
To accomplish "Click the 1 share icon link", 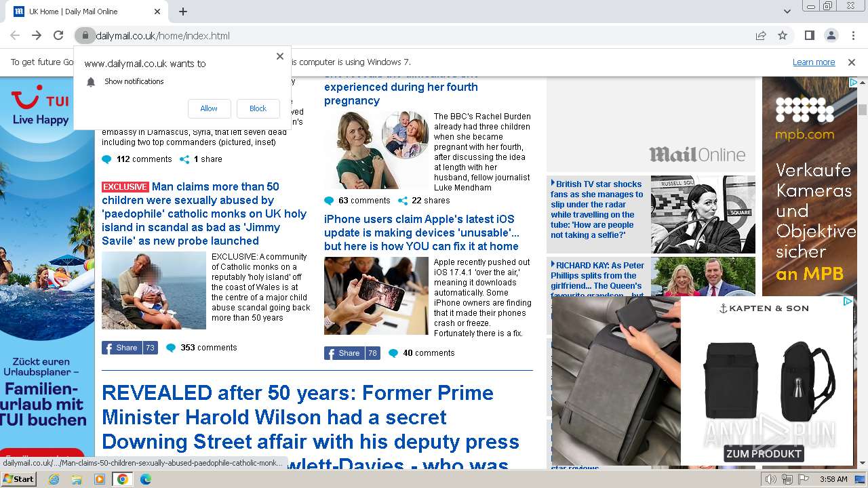I will point(201,159).
